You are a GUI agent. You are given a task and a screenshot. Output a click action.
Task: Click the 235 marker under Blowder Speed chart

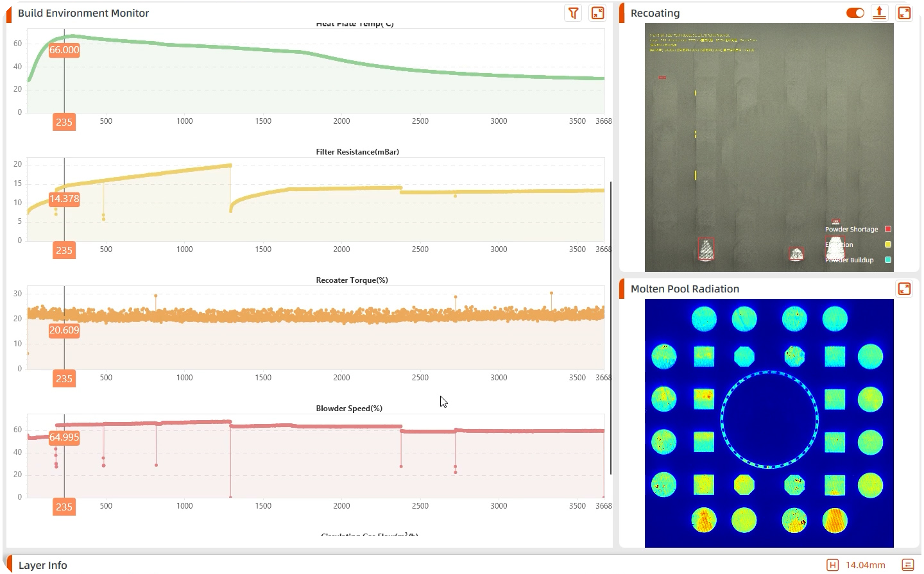tap(64, 507)
